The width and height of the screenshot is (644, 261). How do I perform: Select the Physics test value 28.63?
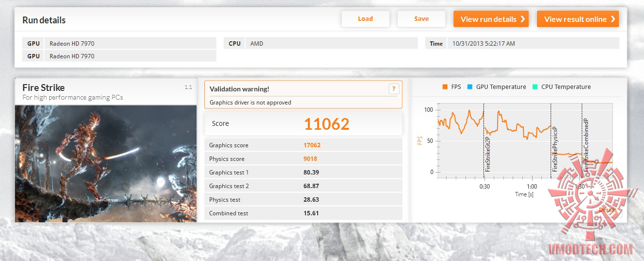pyautogui.click(x=311, y=200)
